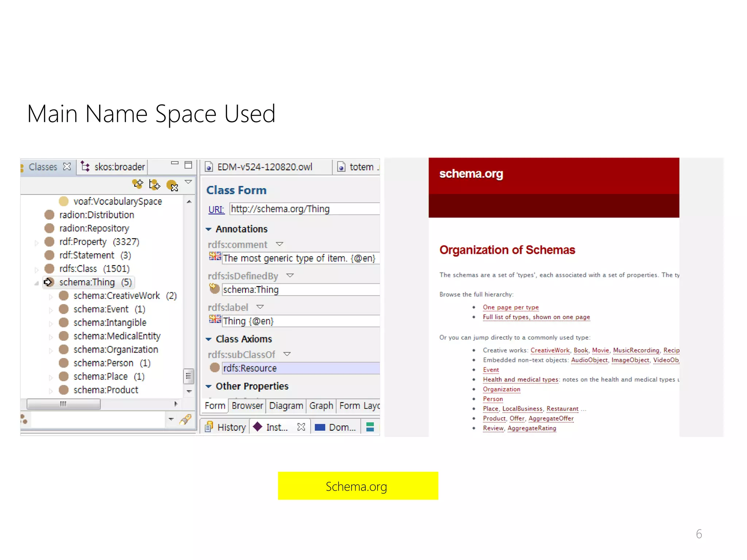The width and height of the screenshot is (747, 560).
Task: Expand schema:Event node
Action: [51, 310]
